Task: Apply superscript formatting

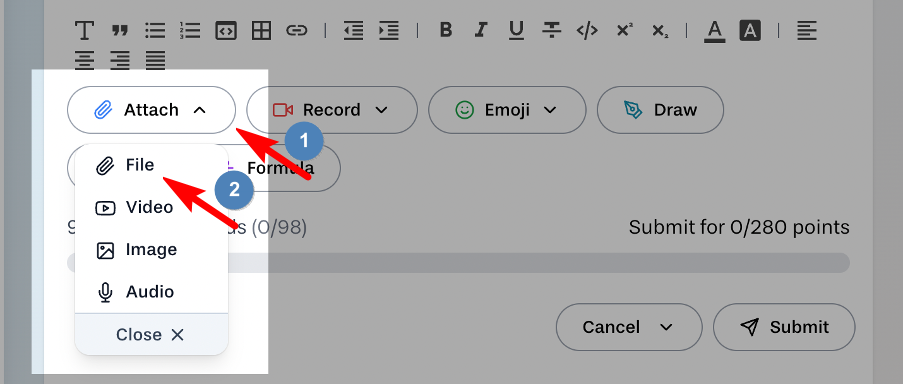Action: click(x=624, y=30)
